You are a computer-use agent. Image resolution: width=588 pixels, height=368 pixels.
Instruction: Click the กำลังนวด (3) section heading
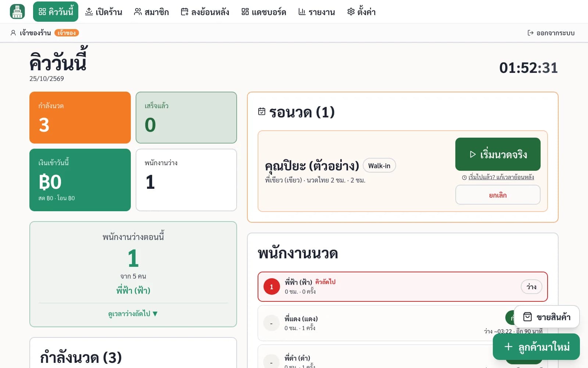81,357
